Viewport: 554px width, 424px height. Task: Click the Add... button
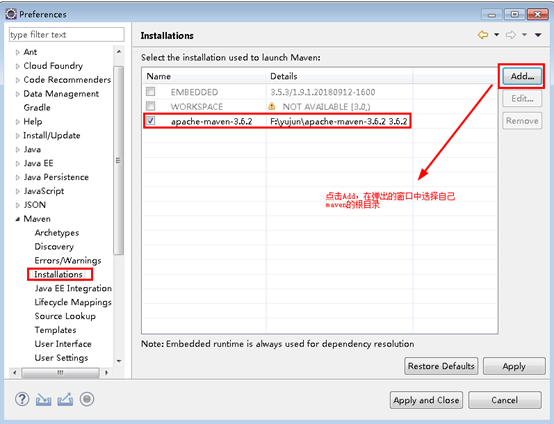(x=522, y=76)
